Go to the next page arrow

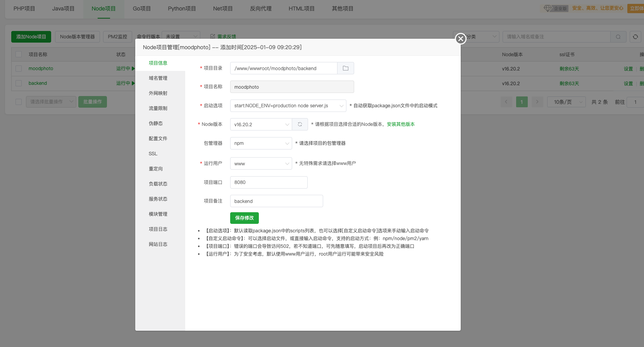(x=537, y=102)
